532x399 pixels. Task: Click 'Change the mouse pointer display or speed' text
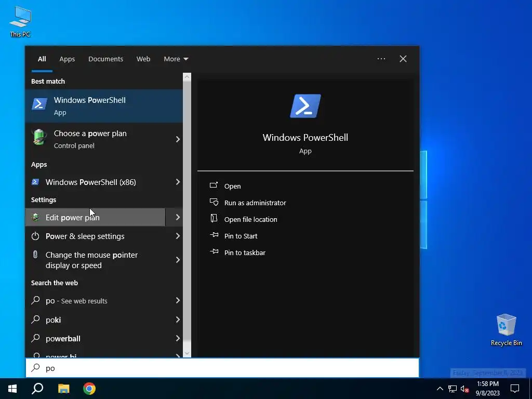[x=91, y=260]
